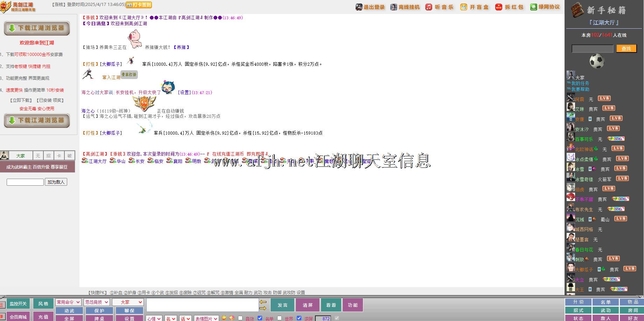Open the 话 dropdown
Viewport: 644px width, 321px height.
(x=185, y=319)
